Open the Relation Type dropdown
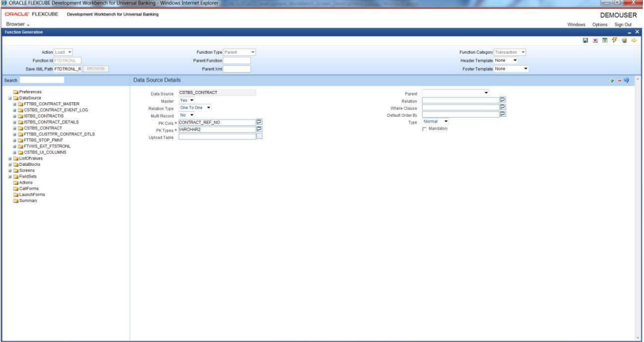Image resolution: width=644 pixels, height=342 pixels. 196,108
